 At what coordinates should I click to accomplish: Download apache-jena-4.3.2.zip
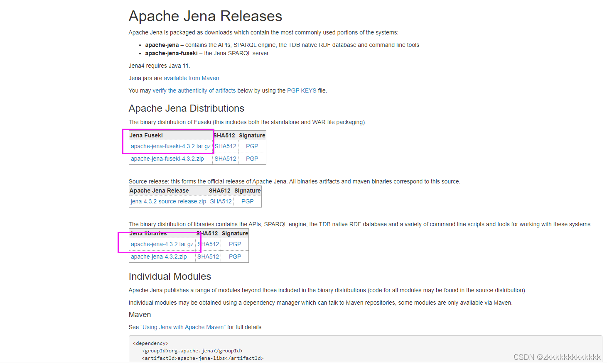click(159, 257)
